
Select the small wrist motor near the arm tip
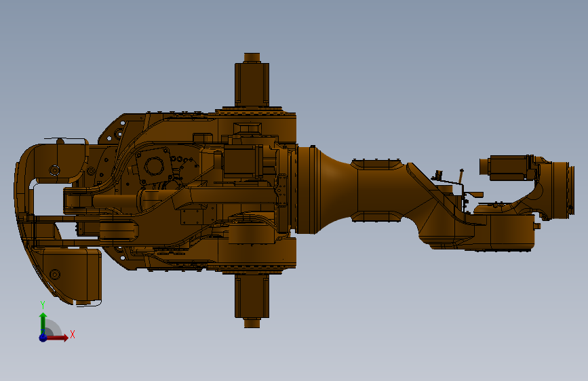[x=507, y=167]
